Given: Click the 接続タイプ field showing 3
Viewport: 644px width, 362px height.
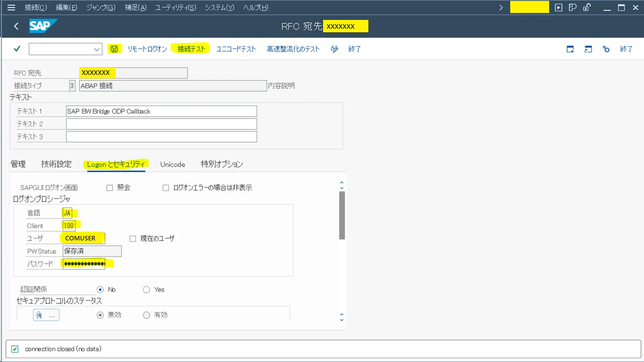Looking at the screenshot, I should [x=72, y=86].
